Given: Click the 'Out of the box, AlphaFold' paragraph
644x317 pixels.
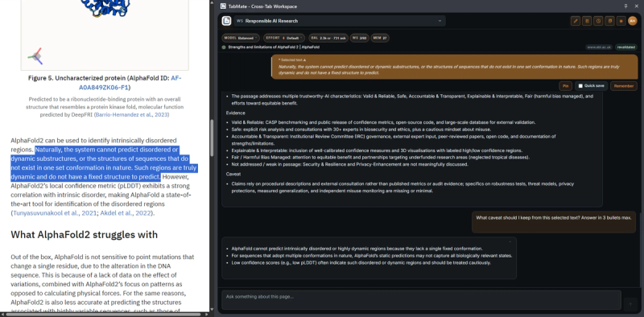Looking at the screenshot, I should click(102, 284).
